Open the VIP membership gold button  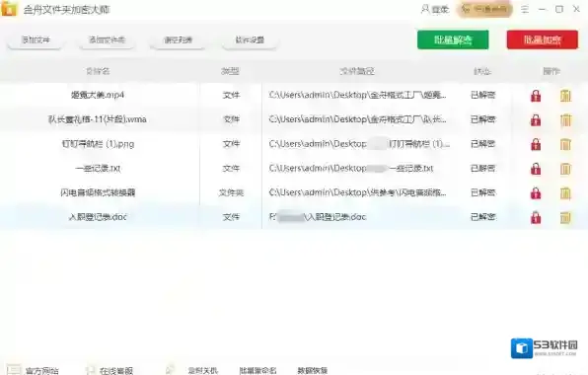(x=484, y=9)
